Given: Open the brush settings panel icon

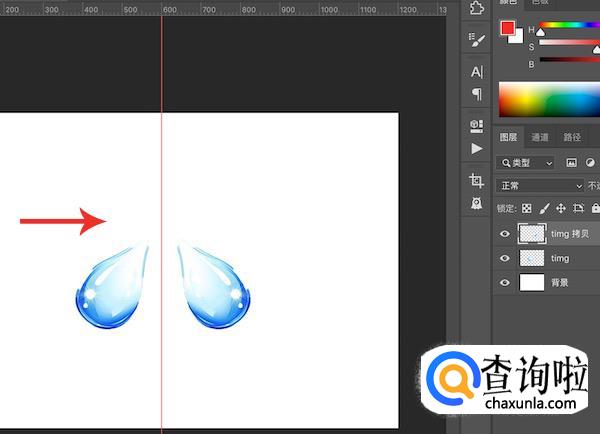Looking at the screenshot, I should pos(477,41).
